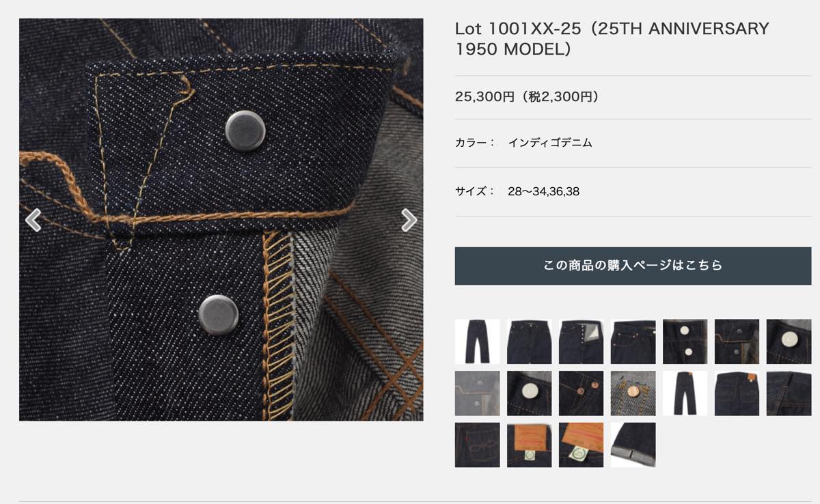
Task: Show the back pocket arcuate stitching thumbnail
Action: tap(477, 445)
